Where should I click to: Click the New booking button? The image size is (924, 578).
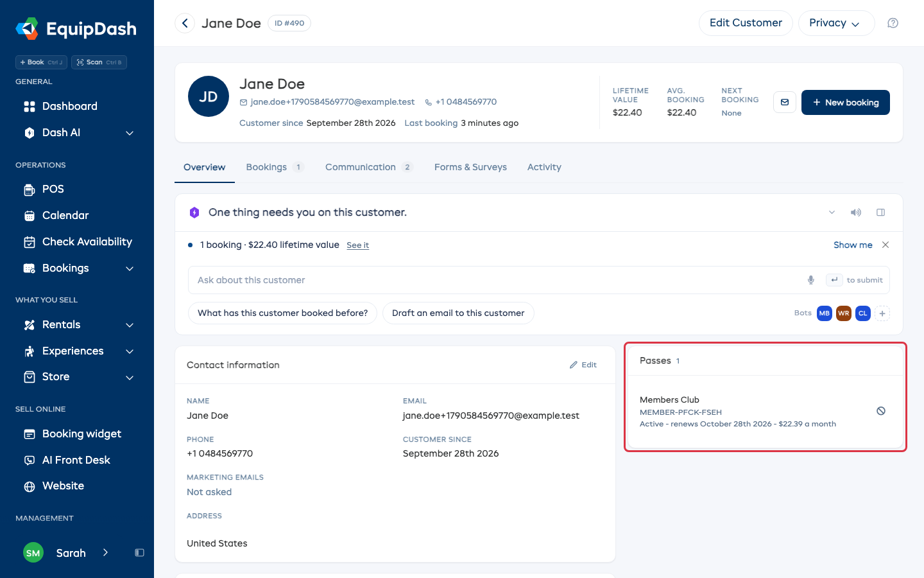tap(846, 102)
